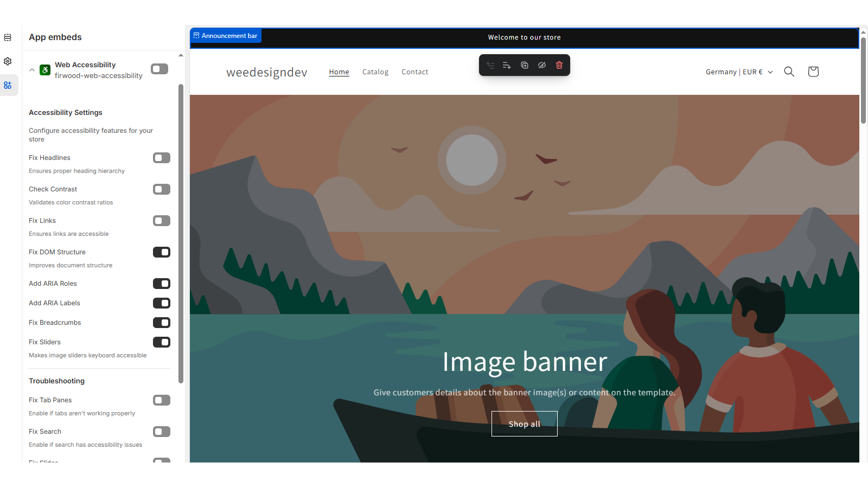
Task: Click the Shop all button
Action: tap(524, 423)
